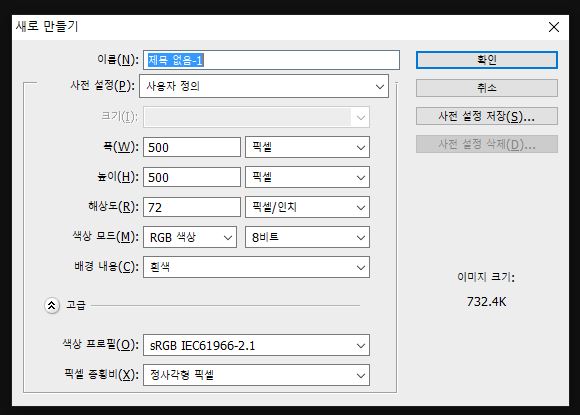Open the 픽셀/인치 resolution unit dropdown

307,207
